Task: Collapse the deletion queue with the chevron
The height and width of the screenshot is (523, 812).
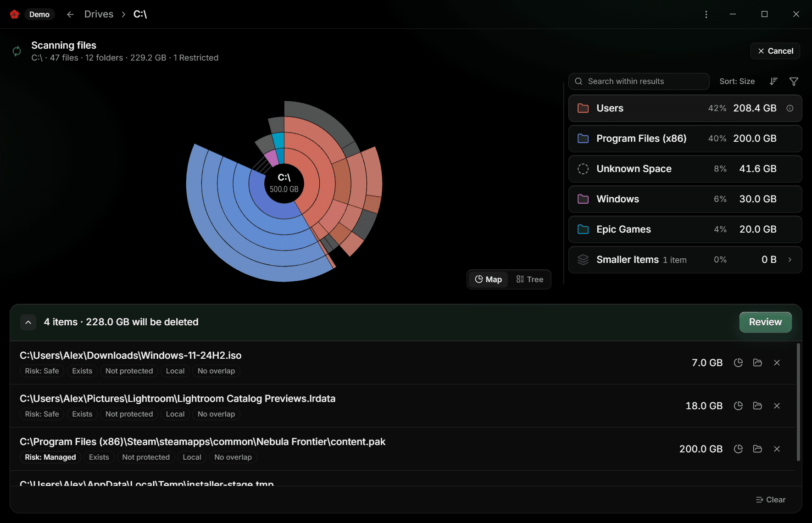Action: click(28, 322)
